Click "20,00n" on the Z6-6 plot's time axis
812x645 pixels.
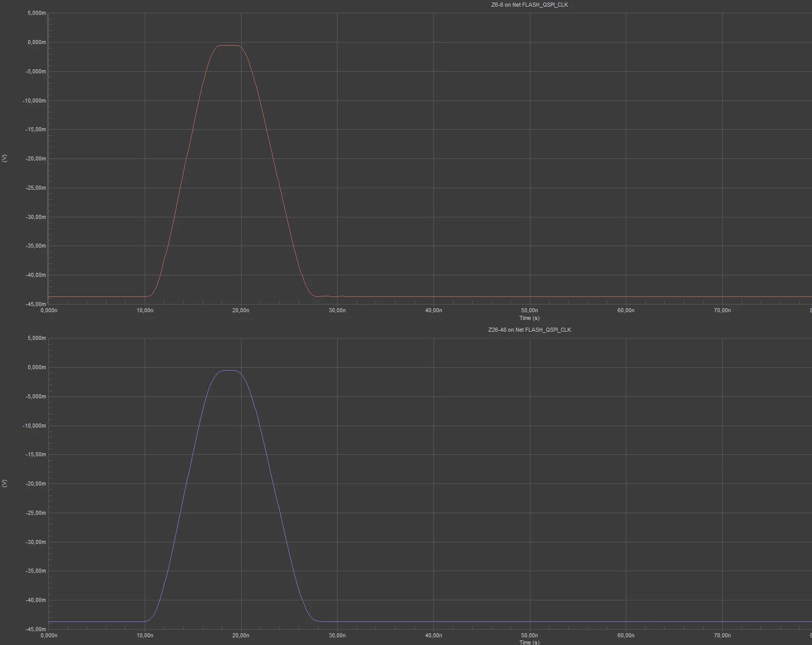coord(241,310)
